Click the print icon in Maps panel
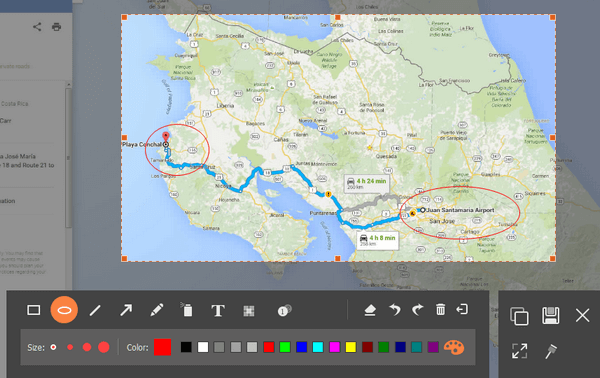Viewport: 600px width, 378px height. tap(57, 27)
